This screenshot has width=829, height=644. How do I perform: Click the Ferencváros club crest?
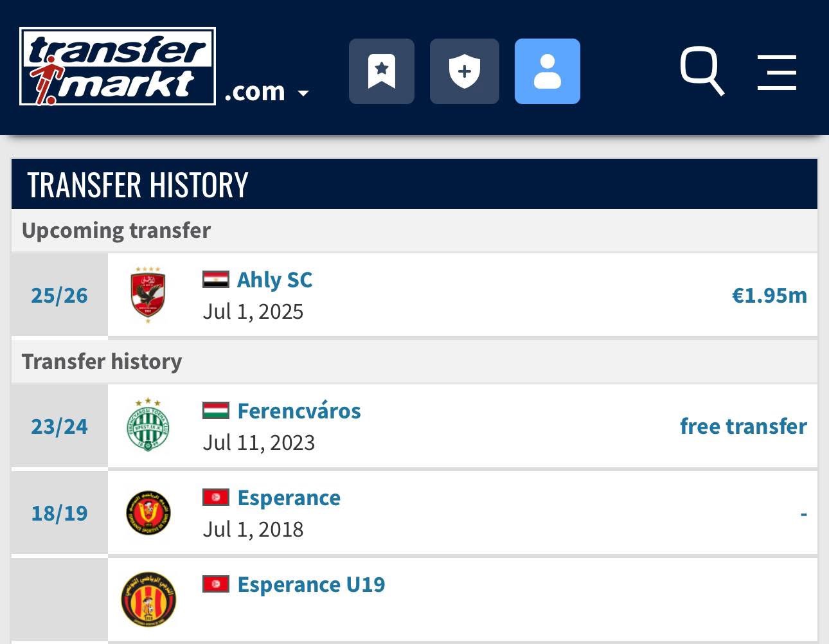click(x=148, y=425)
